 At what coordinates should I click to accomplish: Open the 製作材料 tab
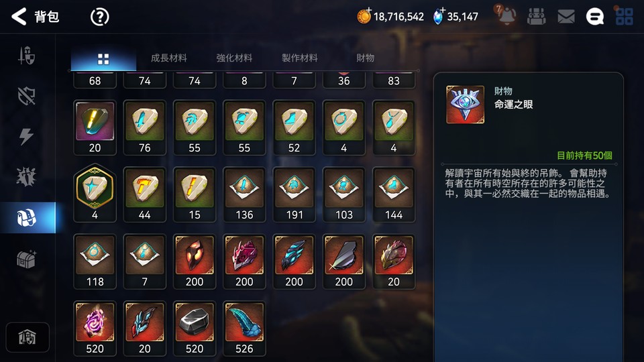pos(300,58)
